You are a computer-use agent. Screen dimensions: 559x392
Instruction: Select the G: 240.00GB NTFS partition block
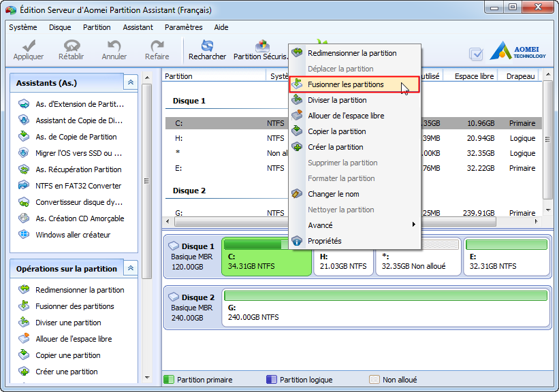(x=385, y=308)
